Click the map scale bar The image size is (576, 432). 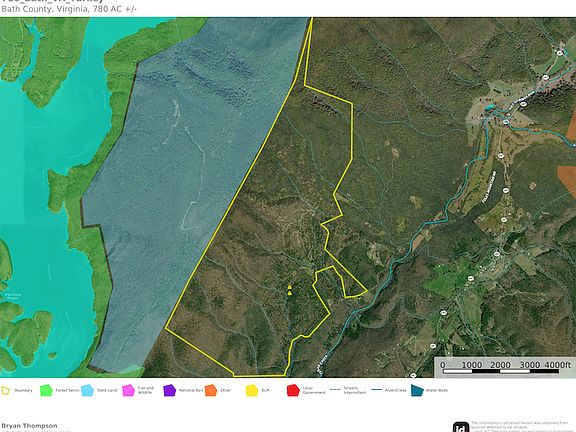coord(501,371)
